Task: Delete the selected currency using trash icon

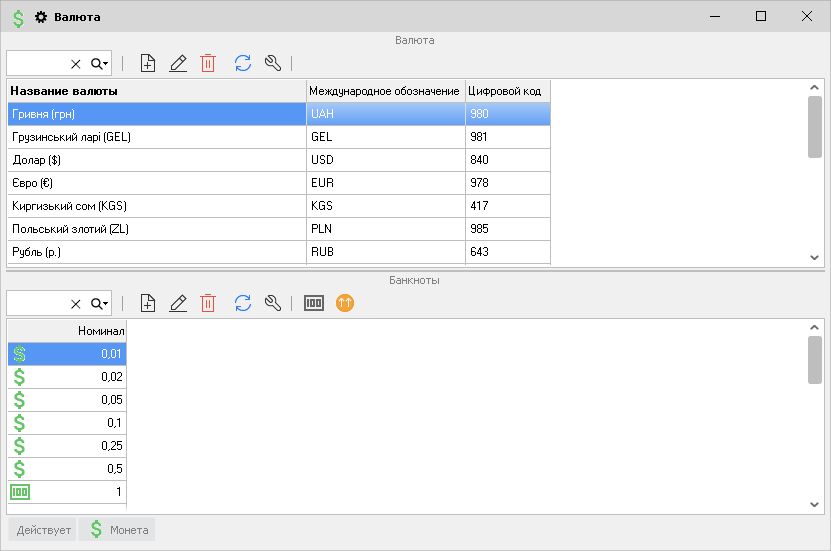Action: click(x=208, y=63)
